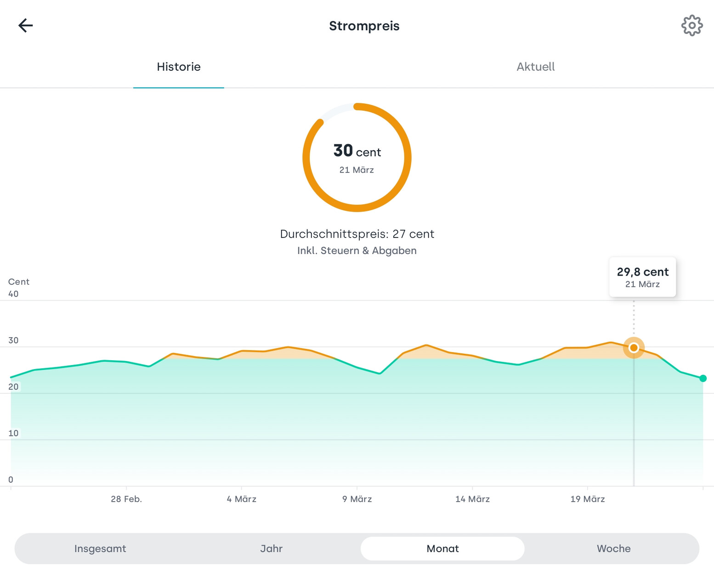Switch the chart range to Jahr
This screenshot has width=714, height=588.
pyautogui.click(x=271, y=548)
